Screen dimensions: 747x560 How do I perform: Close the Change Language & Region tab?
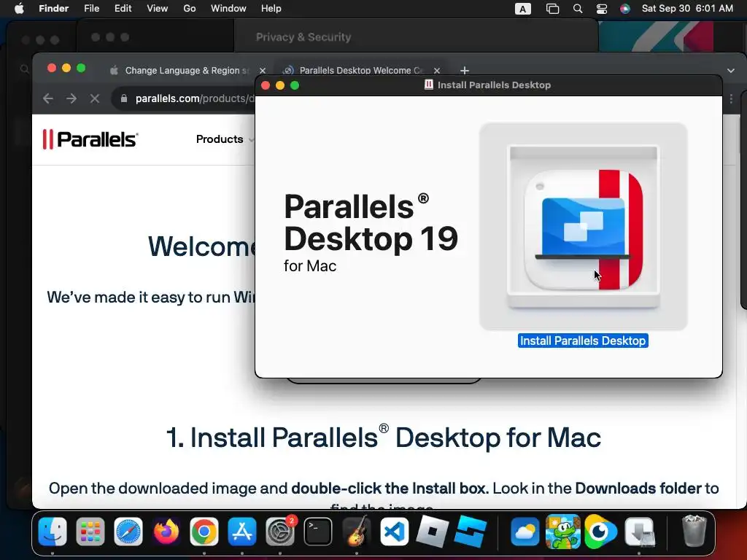[263, 71]
